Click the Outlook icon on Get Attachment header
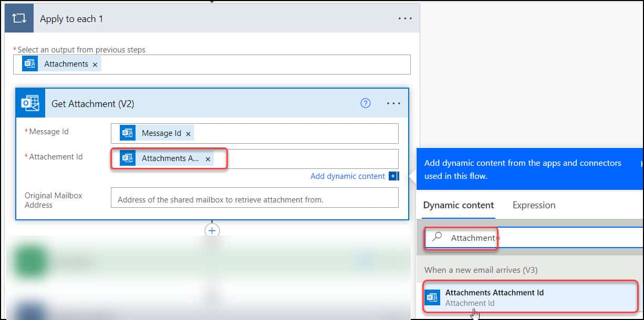 click(30, 103)
